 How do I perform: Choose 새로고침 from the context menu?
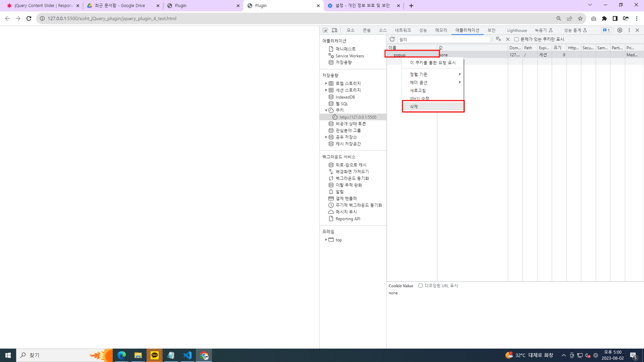[418, 90]
